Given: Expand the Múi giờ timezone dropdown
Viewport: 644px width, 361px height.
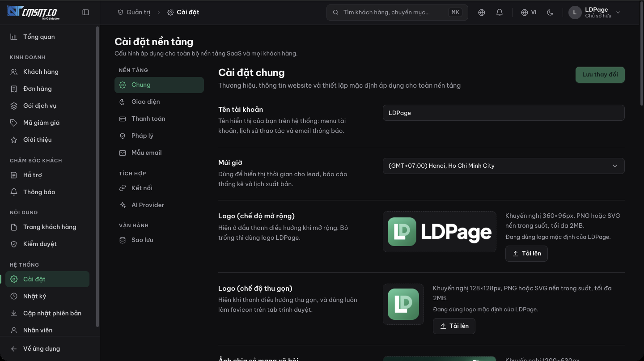Looking at the screenshot, I should [504, 166].
